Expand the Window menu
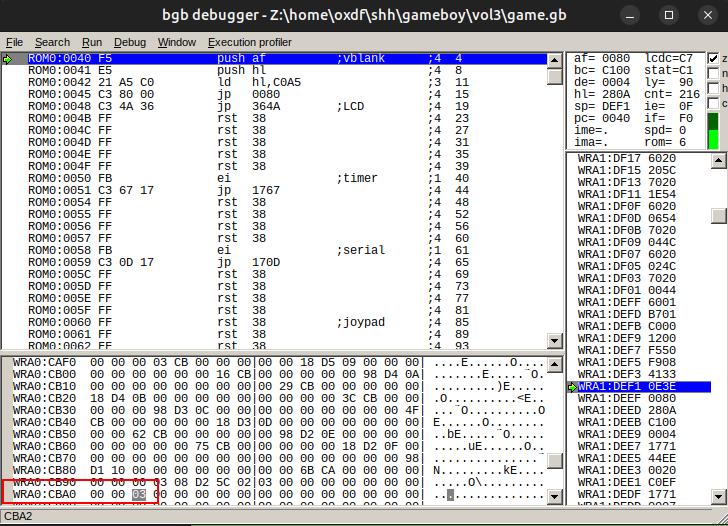The height and width of the screenshot is (526, 728). pyautogui.click(x=177, y=42)
